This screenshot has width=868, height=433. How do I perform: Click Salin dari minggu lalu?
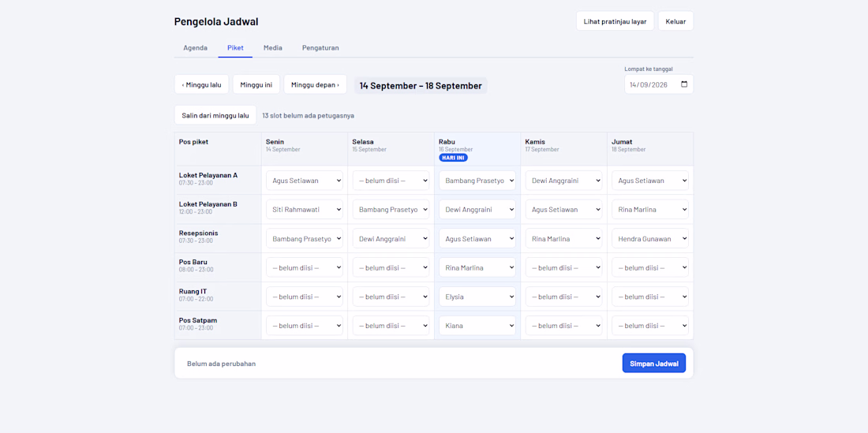(x=215, y=116)
